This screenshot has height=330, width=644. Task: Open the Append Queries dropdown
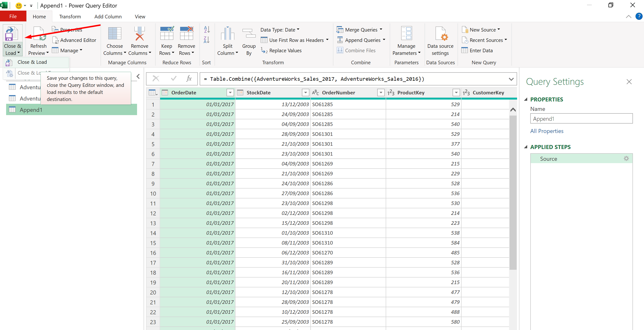[x=384, y=40]
